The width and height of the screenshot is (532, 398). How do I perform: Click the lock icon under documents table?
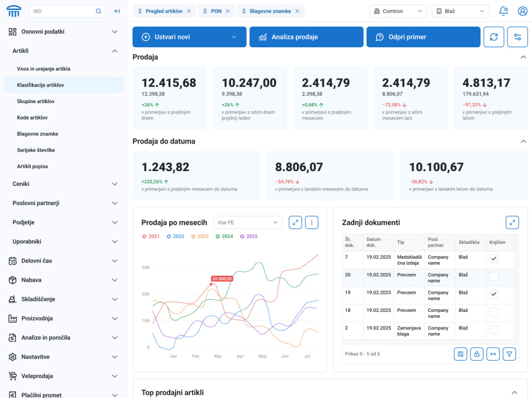pos(477,354)
